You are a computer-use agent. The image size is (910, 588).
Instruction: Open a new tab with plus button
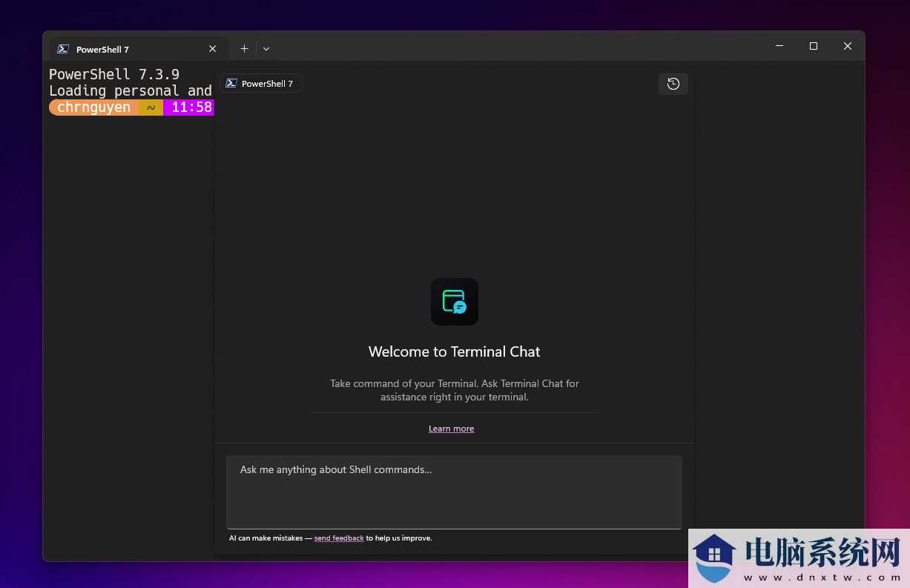pos(244,49)
